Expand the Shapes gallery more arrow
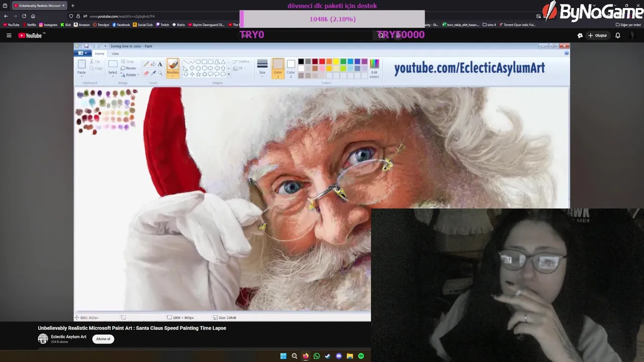The height and width of the screenshot is (362, 644). [x=229, y=74]
